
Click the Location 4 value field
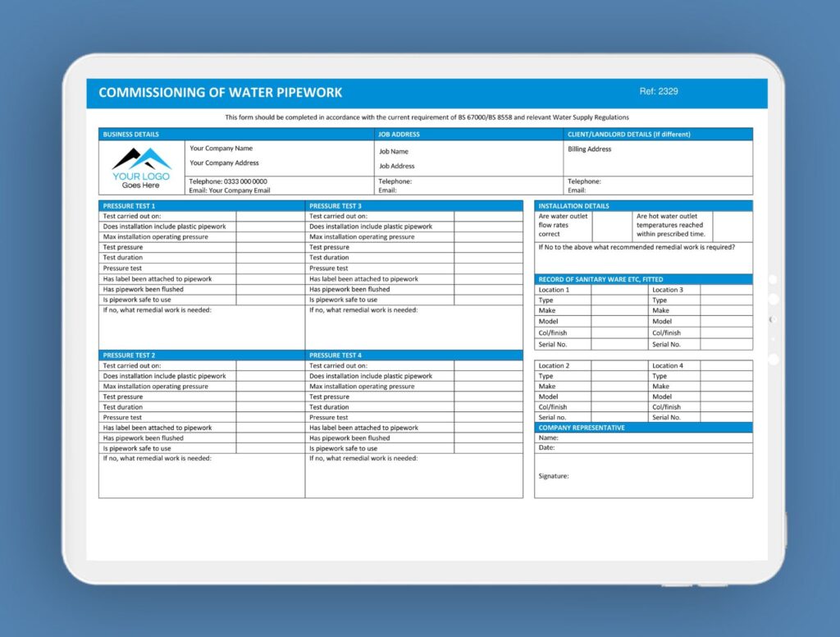726,365
